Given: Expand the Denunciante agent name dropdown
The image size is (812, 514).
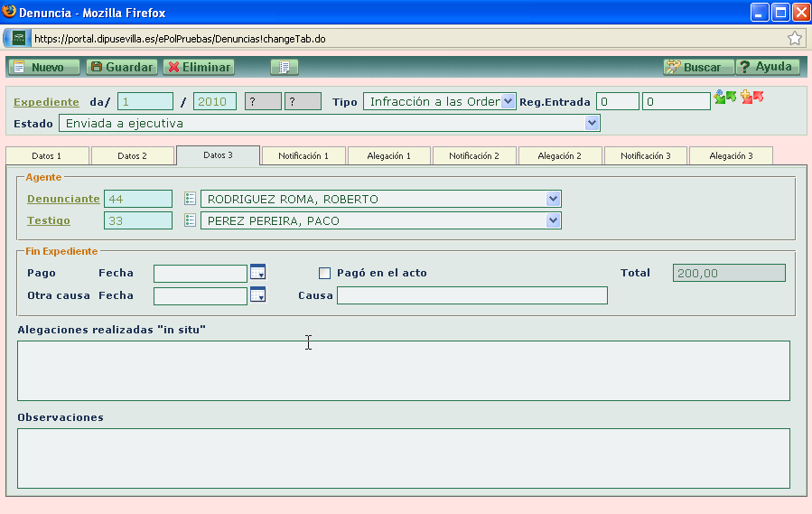Looking at the screenshot, I should point(553,199).
